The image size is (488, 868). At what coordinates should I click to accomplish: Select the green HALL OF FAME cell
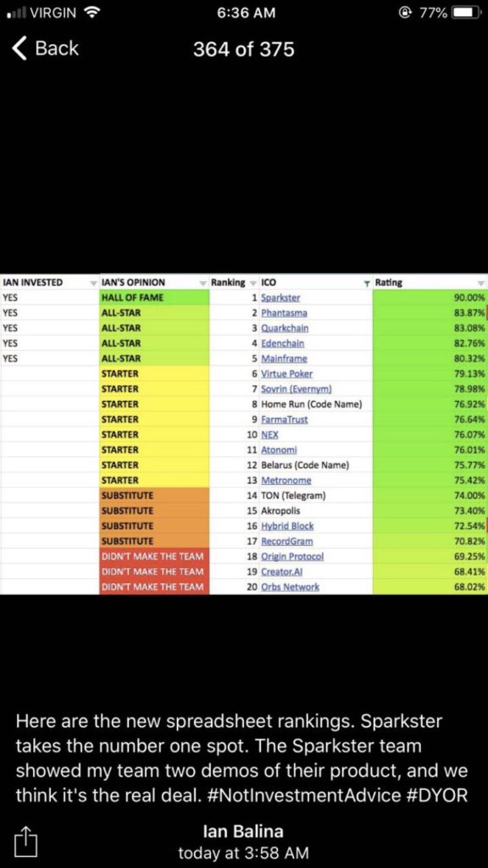pos(154,298)
